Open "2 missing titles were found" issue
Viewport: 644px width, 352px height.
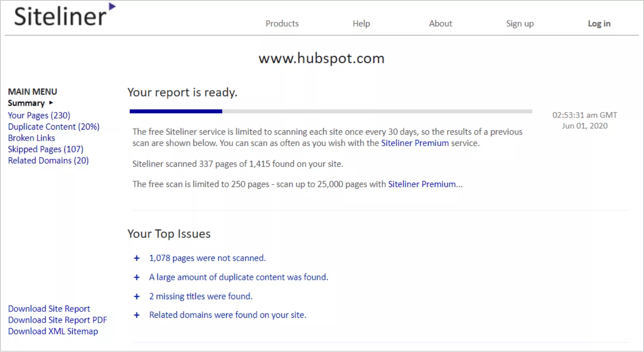(x=201, y=296)
